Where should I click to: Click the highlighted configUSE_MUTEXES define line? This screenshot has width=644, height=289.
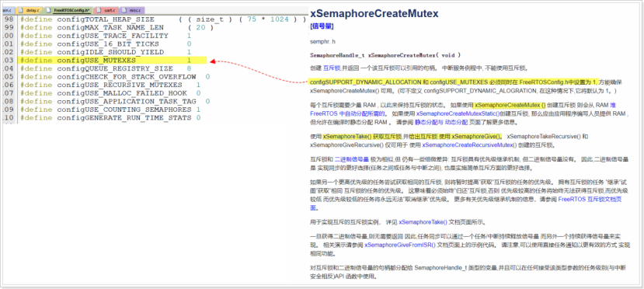point(113,61)
